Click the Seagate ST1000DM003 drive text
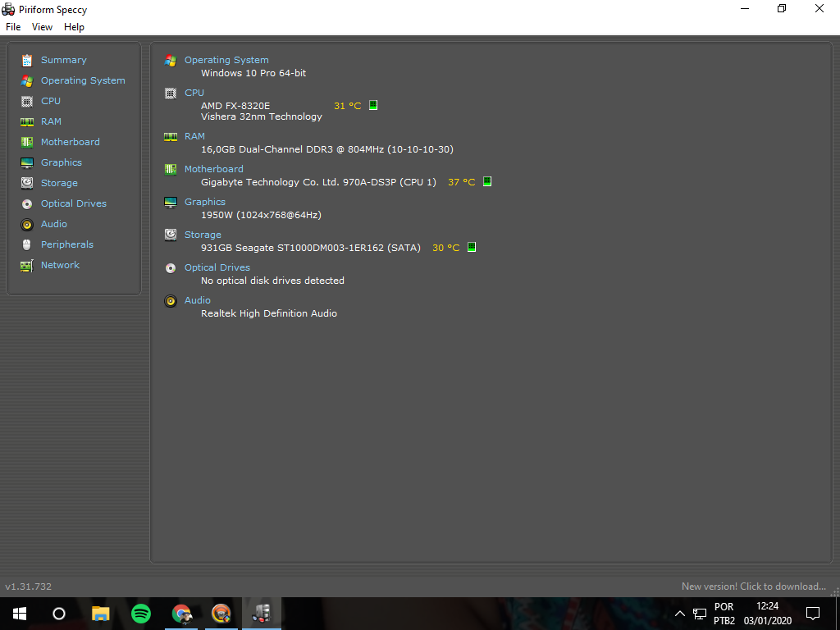Screen dimensions: 840x630 [x=309, y=248]
